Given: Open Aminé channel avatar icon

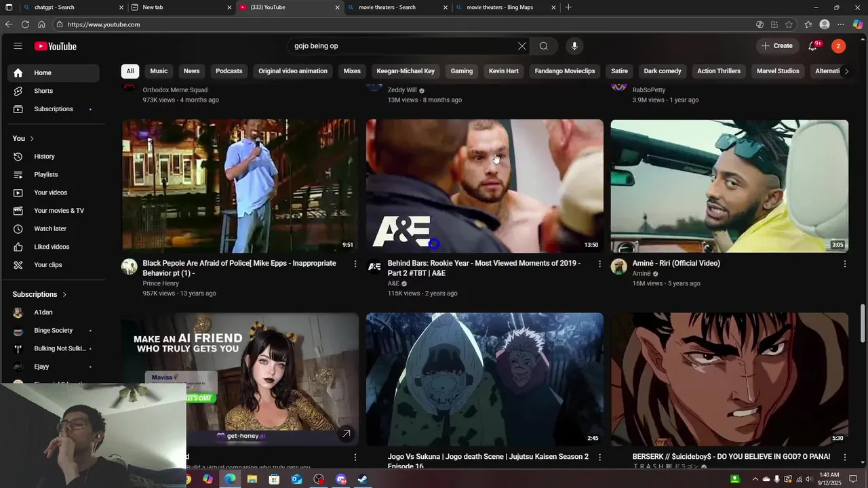Looking at the screenshot, I should [x=618, y=266].
